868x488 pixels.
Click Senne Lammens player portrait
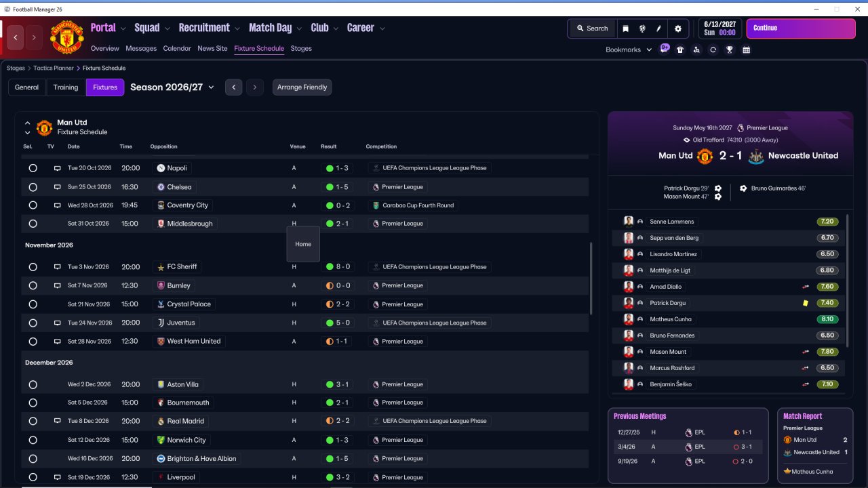[x=629, y=222]
